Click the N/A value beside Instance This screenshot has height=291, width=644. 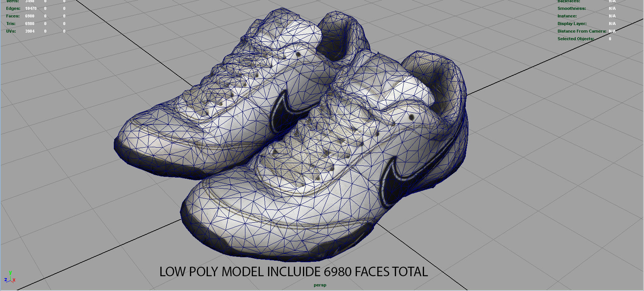point(612,16)
